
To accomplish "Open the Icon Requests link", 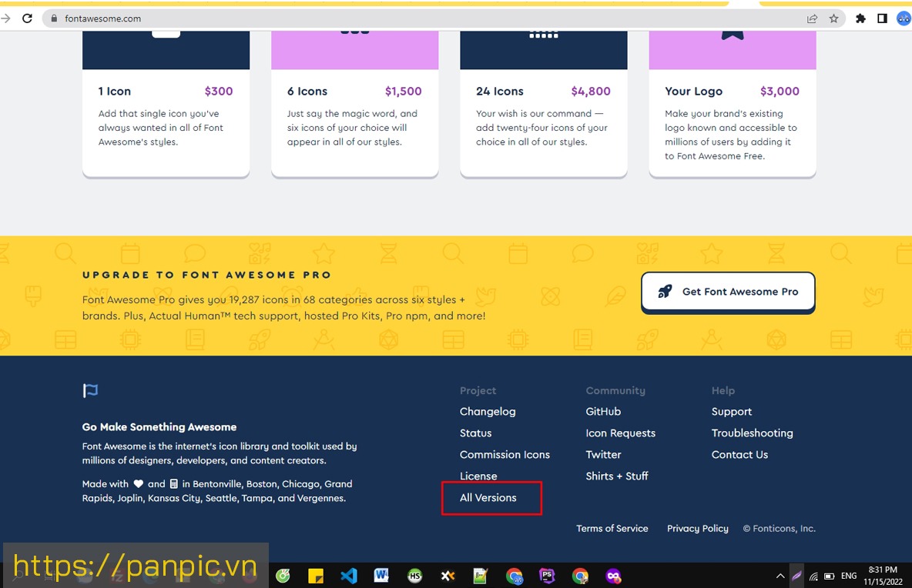I will (x=621, y=433).
